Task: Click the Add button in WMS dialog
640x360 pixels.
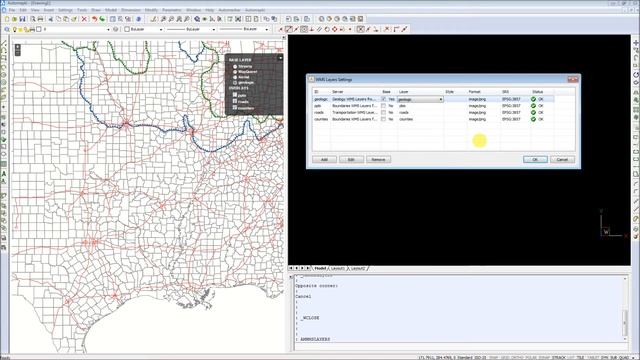Action: coord(324,160)
